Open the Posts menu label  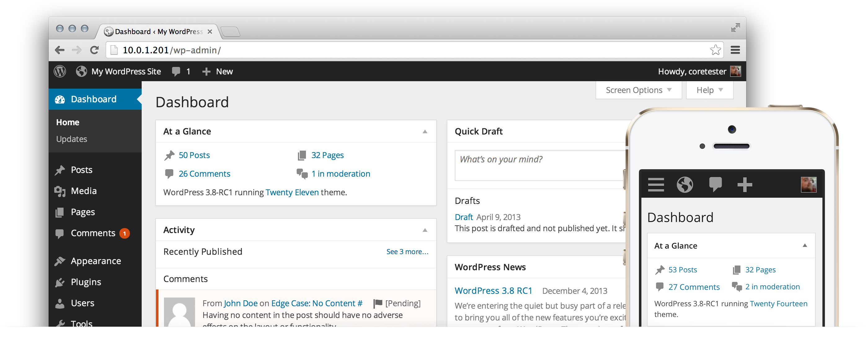(x=82, y=170)
